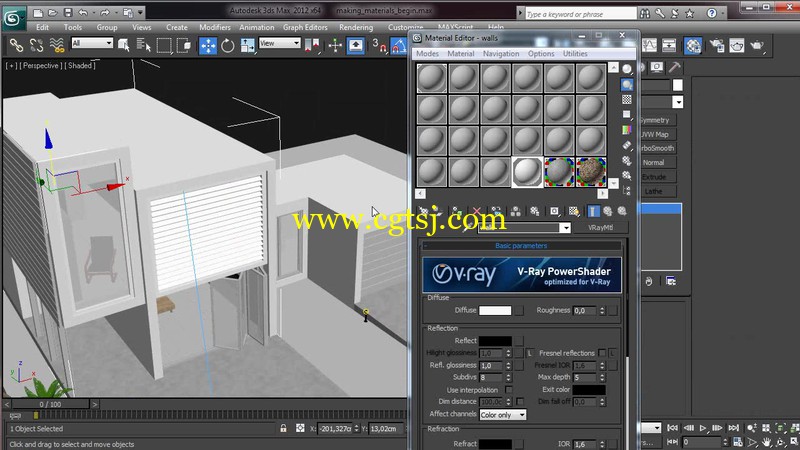Open the Graph Editors menu

click(x=305, y=27)
